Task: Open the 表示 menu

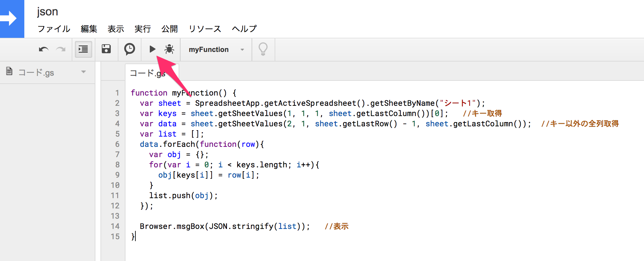Action: point(116,29)
